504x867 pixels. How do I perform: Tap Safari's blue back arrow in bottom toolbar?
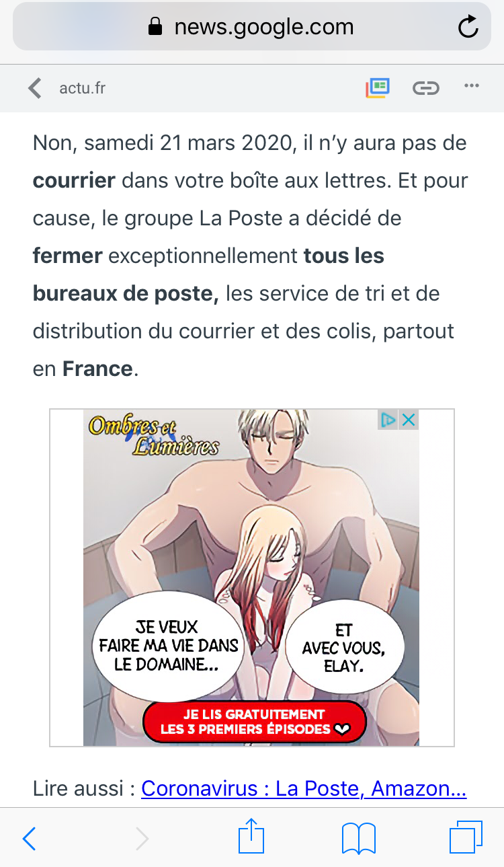(x=29, y=839)
